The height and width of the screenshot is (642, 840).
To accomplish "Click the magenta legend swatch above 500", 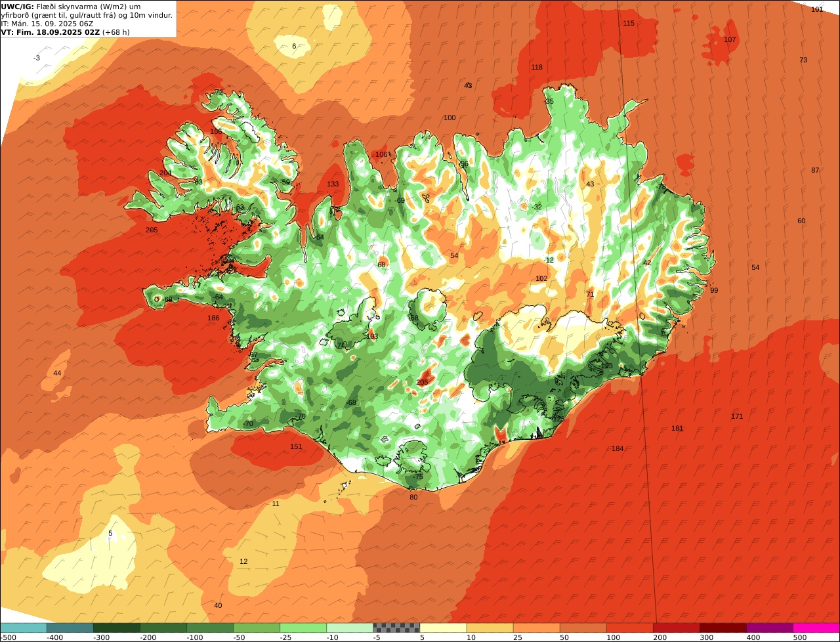I will pyautogui.click(x=816, y=628).
